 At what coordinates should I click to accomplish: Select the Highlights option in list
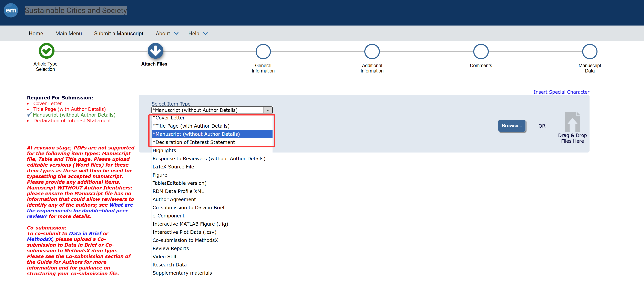tap(164, 151)
